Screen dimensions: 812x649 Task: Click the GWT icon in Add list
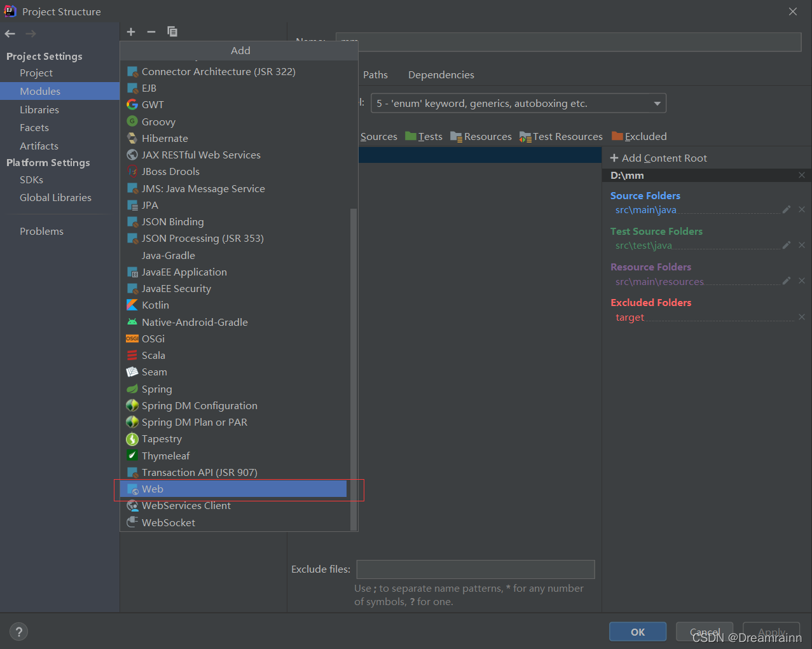point(132,104)
